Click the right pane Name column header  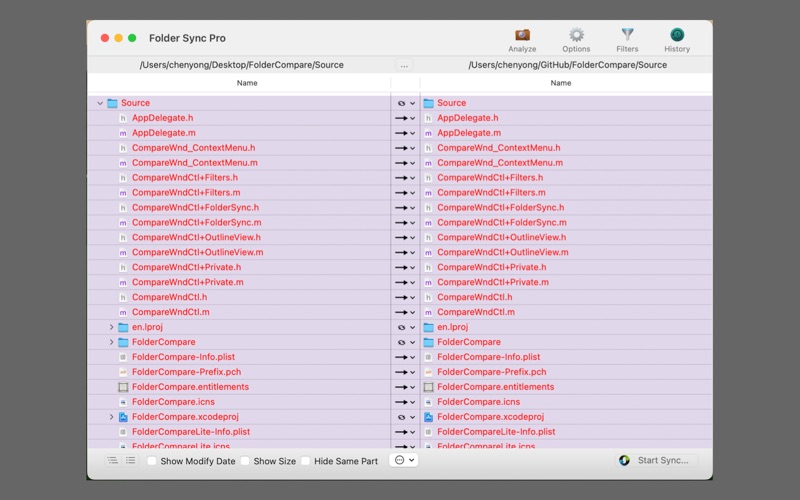[561, 83]
